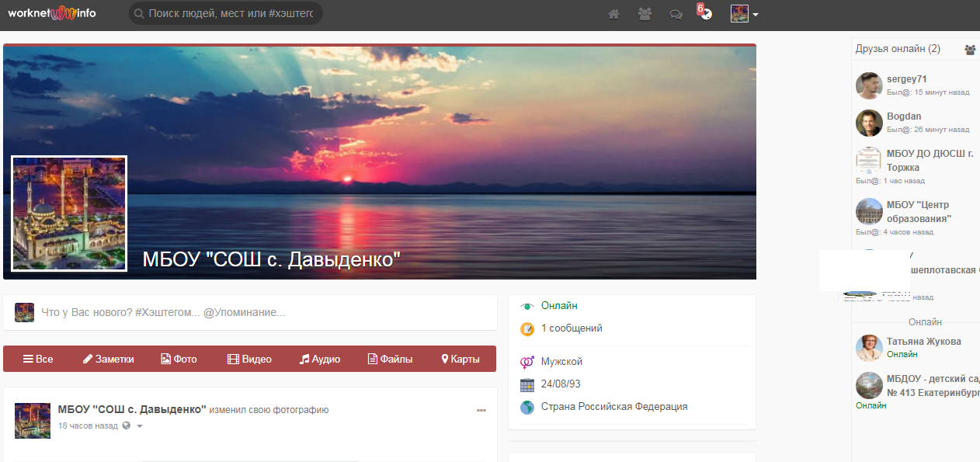
Task: Open the friends group icon in navbar
Action: click(645, 14)
